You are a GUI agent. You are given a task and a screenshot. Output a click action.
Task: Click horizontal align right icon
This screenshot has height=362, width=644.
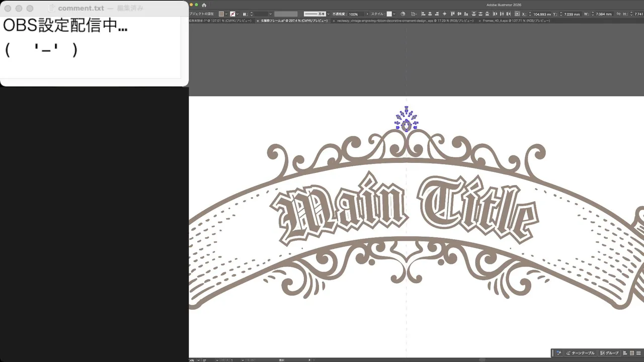click(x=437, y=14)
